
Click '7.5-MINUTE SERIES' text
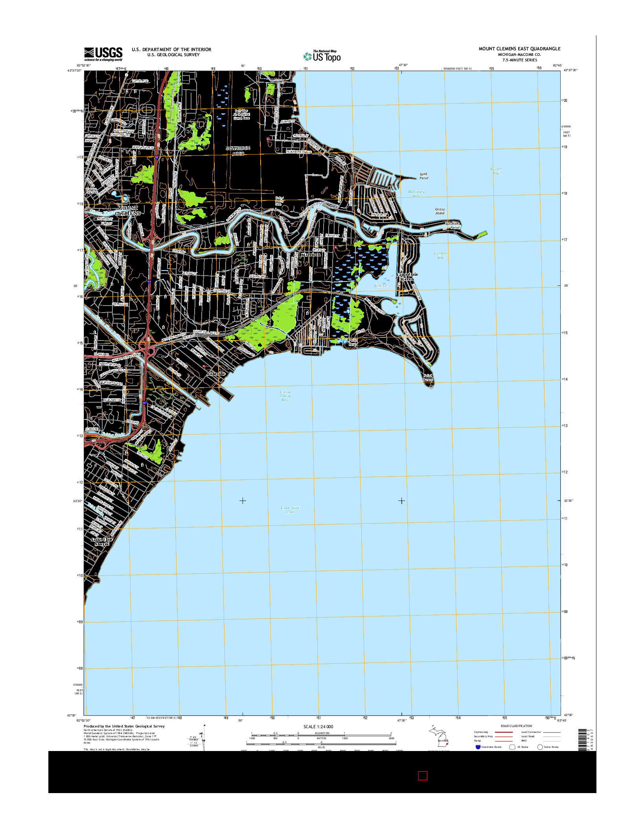click(519, 60)
